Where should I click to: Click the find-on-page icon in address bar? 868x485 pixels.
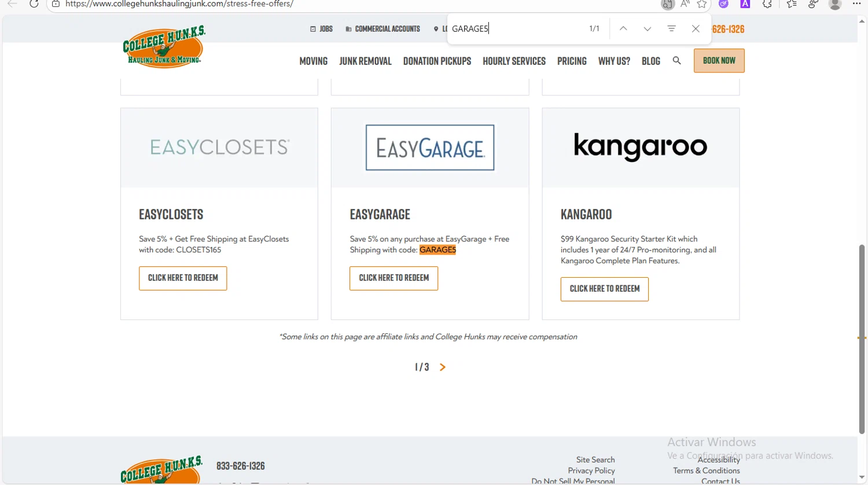667,4
